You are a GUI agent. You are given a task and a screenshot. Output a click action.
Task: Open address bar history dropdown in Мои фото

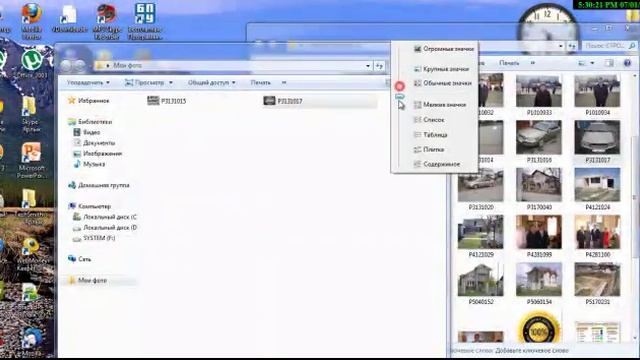(368, 66)
